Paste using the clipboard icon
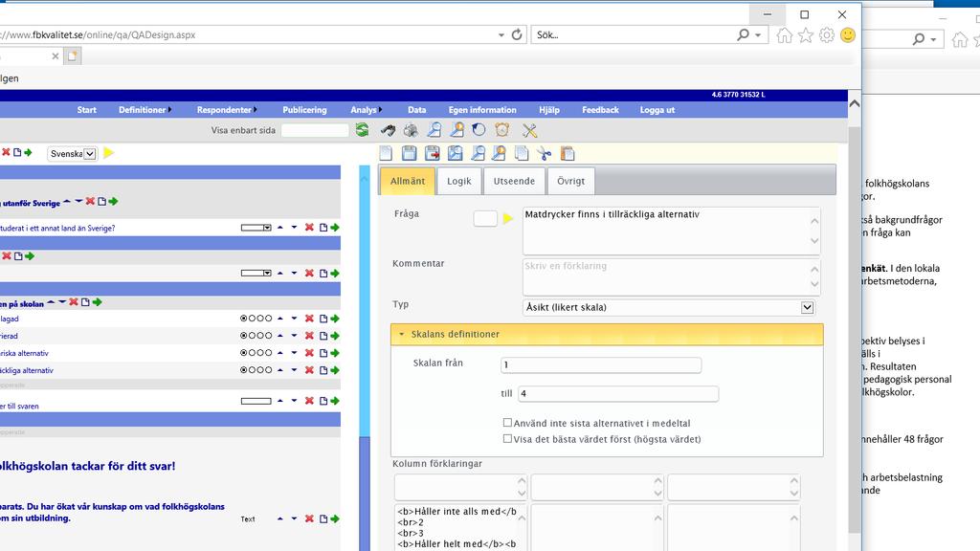Viewport: 980px width, 551px height. 568,153
